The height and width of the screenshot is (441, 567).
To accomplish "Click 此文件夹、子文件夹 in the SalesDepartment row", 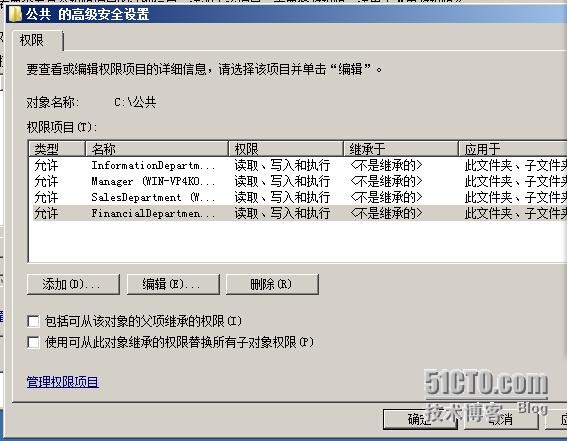I will [x=516, y=197].
